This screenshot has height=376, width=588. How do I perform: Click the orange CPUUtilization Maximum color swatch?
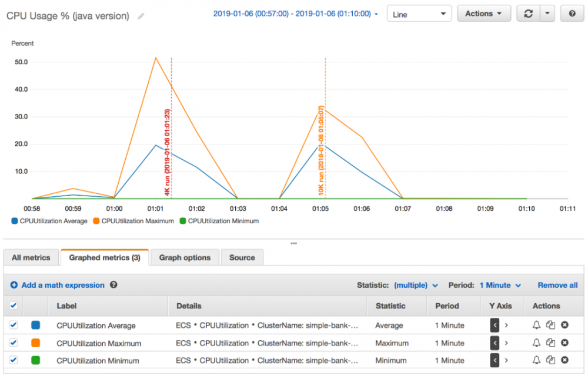click(36, 343)
